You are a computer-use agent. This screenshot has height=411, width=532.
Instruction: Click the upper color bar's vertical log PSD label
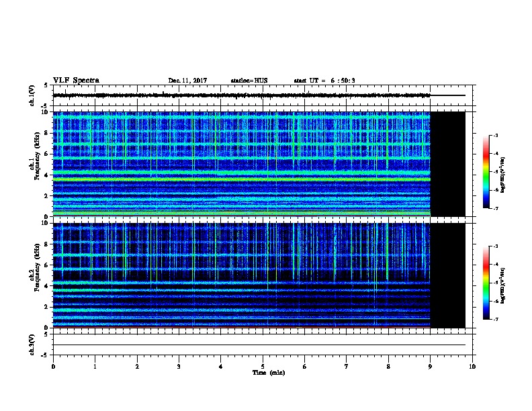503,175
